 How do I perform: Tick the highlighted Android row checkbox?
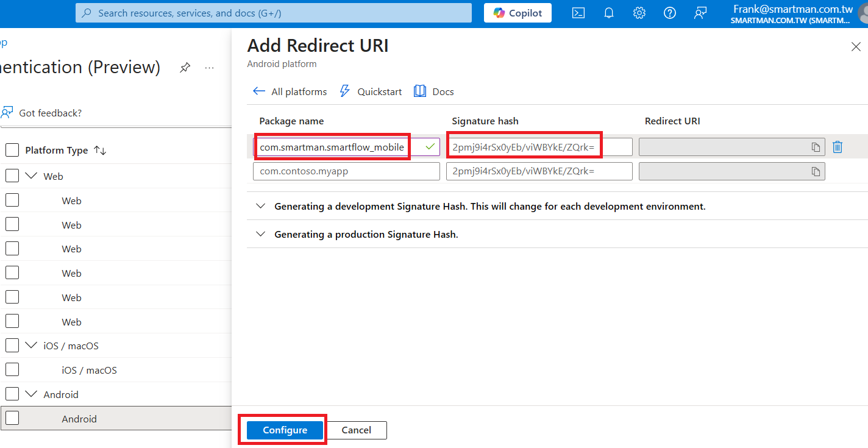(12, 419)
